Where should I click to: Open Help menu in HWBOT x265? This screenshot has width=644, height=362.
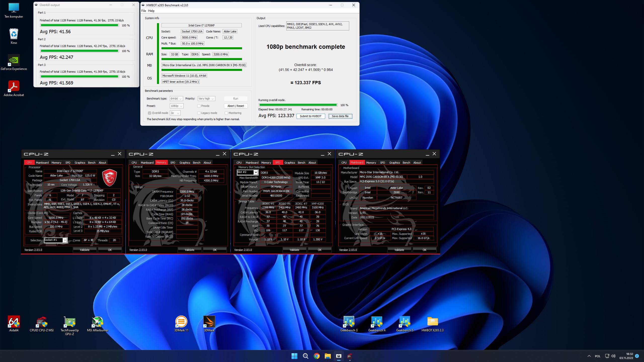point(151,11)
